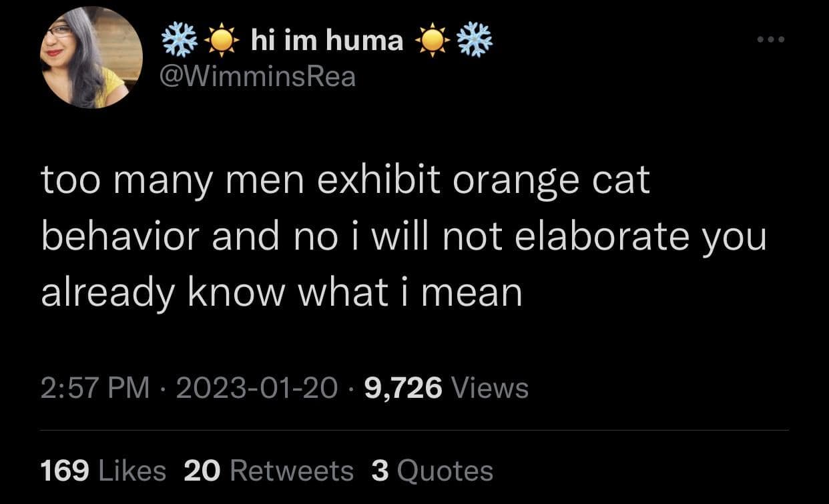Click the sun emoji right of the name
This screenshot has width=829, height=504.
point(432,42)
